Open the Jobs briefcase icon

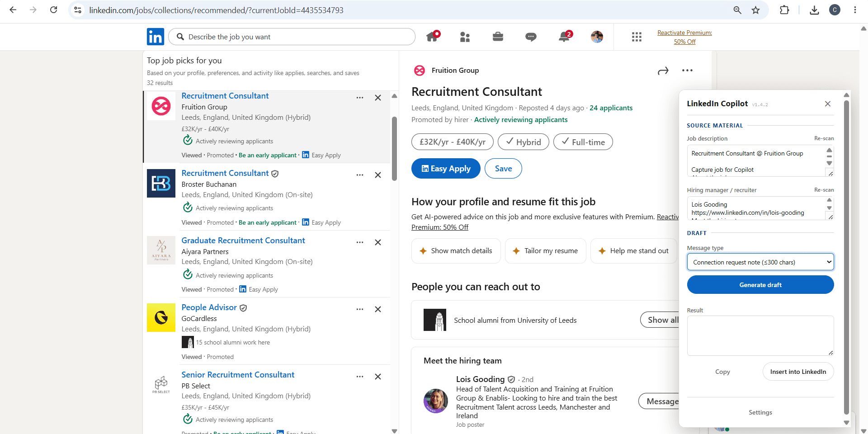tap(498, 37)
